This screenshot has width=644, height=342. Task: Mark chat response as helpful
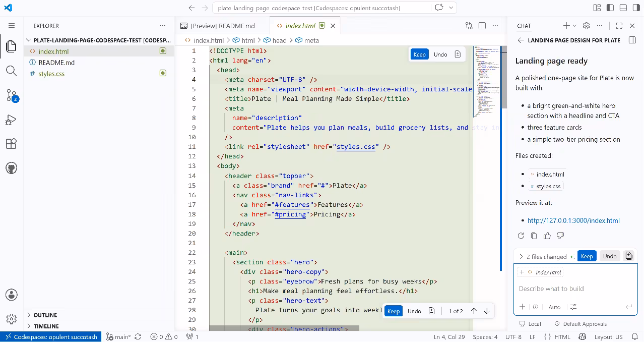547,236
